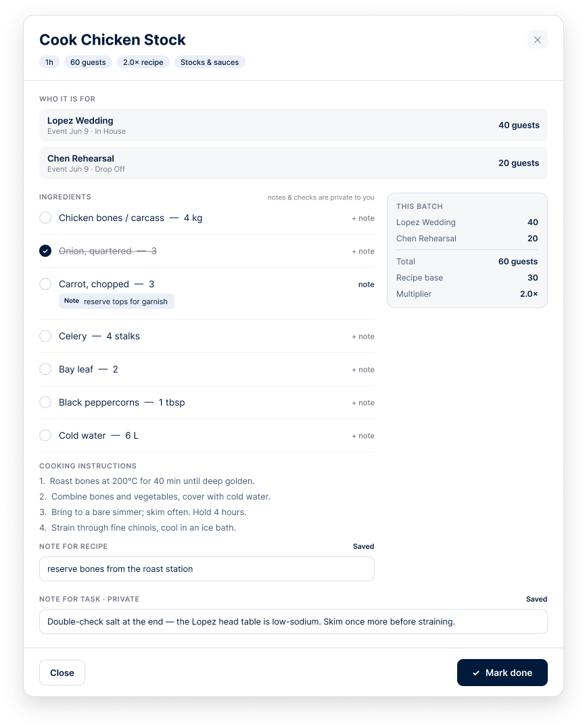The height and width of the screenshot is (728, 587).
Task: Click the Mark done button
Action: (502, 673)
